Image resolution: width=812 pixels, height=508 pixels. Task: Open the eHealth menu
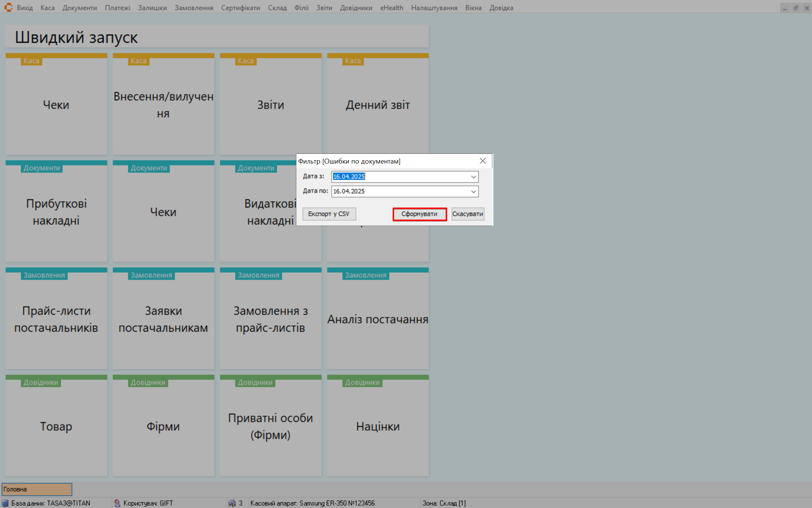[x=391, y=8]
